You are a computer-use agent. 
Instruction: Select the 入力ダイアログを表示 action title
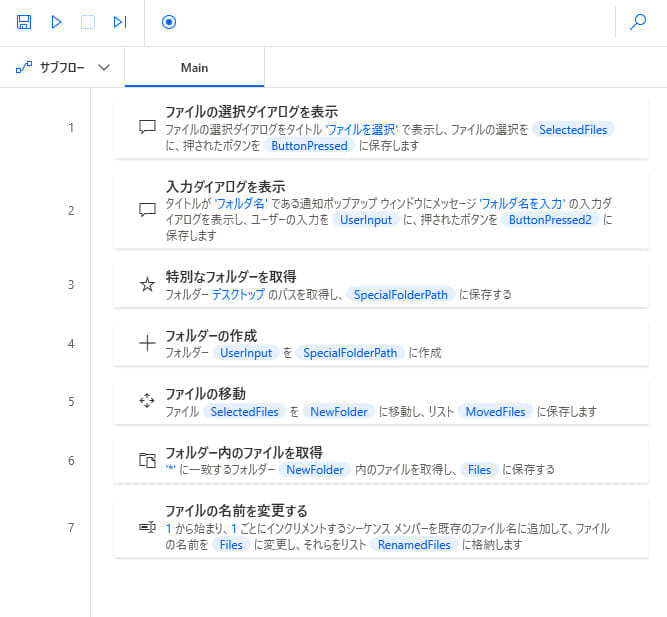(x=225, y=187)
